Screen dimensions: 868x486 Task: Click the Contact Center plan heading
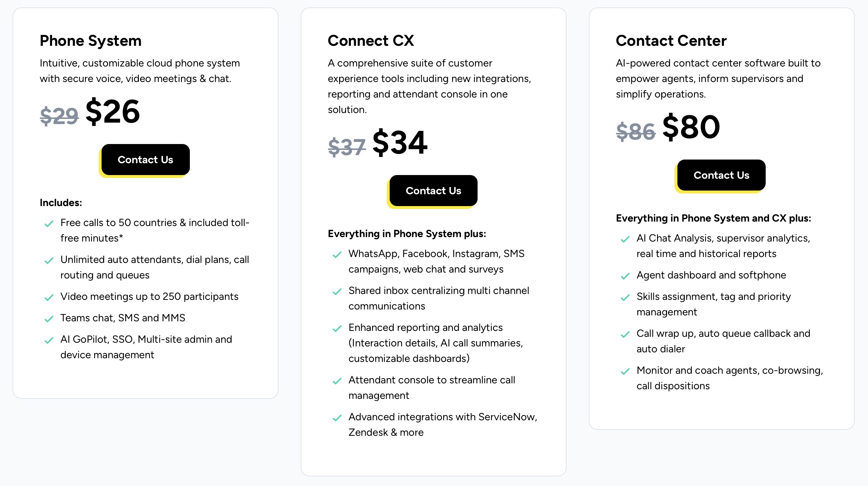671,41
